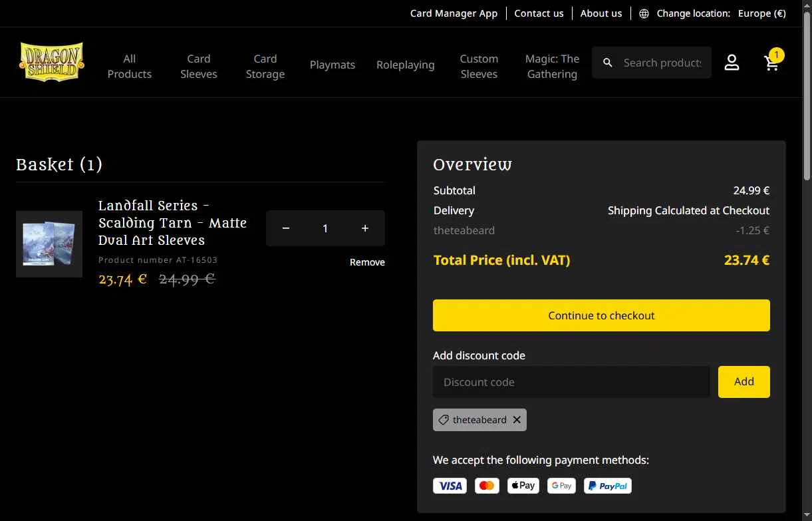Viewport: 812px width, 521px height.
Task: Remove the Scalding Tarn item from basket
Action: point(367,262)
